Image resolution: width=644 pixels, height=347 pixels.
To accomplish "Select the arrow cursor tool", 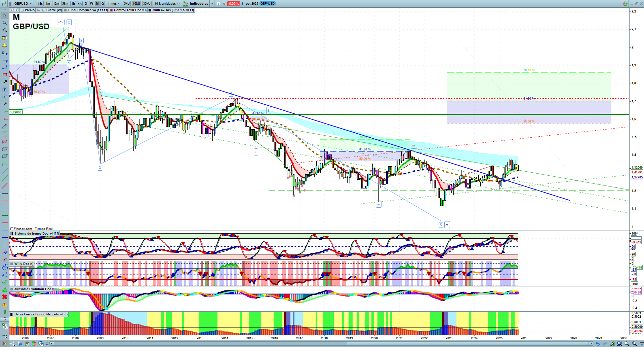I will 5,15.
